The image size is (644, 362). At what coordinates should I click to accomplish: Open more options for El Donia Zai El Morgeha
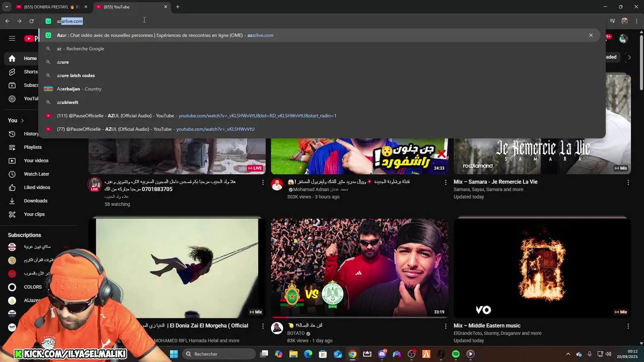tap(263, 326)
